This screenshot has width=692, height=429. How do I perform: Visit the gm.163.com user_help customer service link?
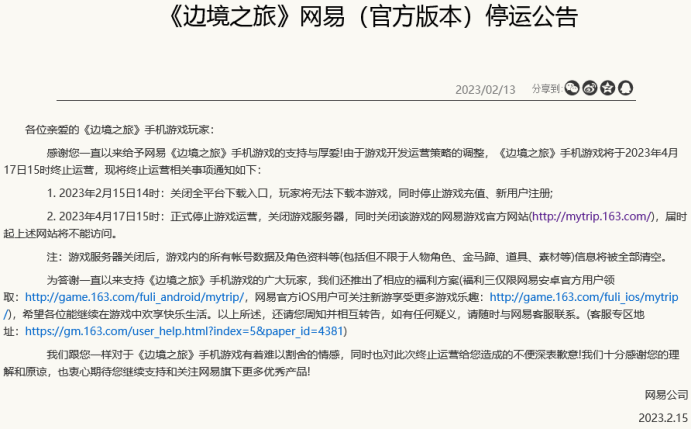tap(184, 331)
